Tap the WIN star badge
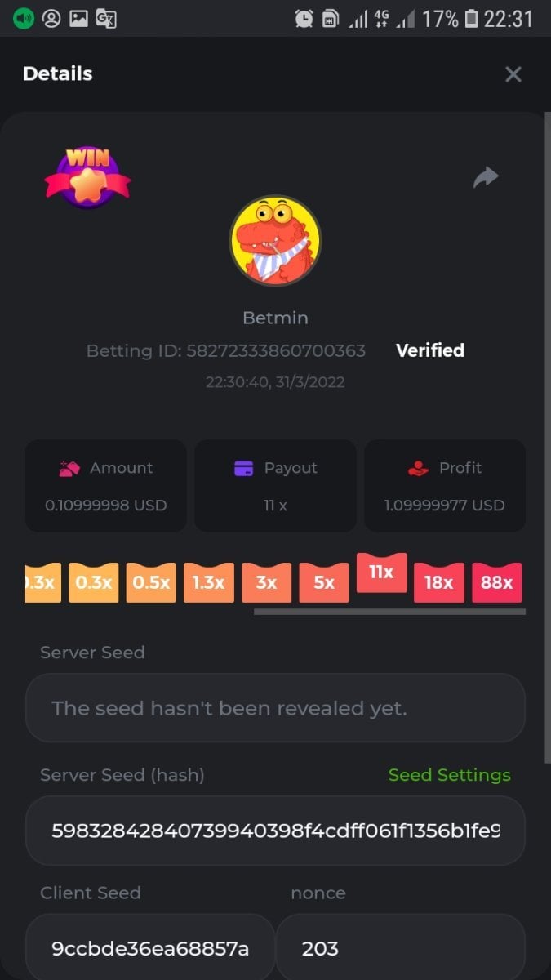Screen dimensions: 551x980 click(87, 176)
